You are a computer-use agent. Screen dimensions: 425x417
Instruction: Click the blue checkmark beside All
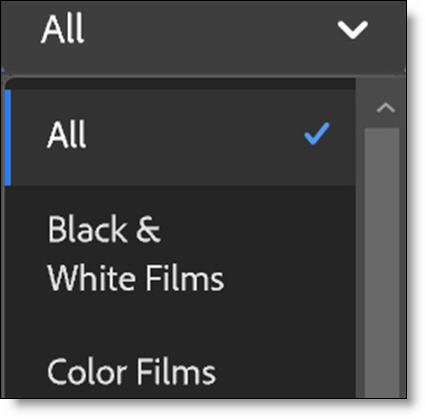[x=317, y=134]
